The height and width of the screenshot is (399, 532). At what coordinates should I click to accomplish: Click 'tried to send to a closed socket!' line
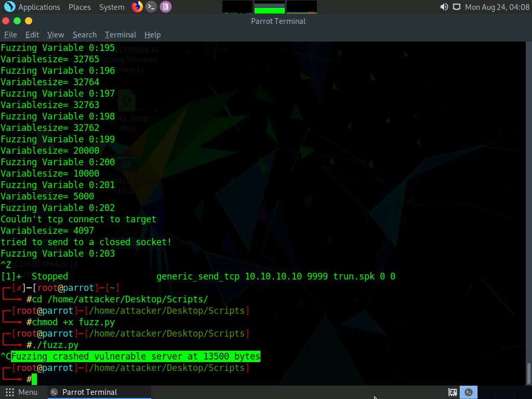(x=86, y=242)
